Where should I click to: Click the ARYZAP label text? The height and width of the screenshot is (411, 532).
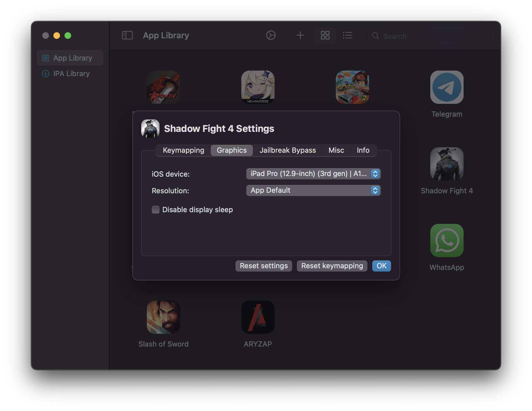point(258,344)
